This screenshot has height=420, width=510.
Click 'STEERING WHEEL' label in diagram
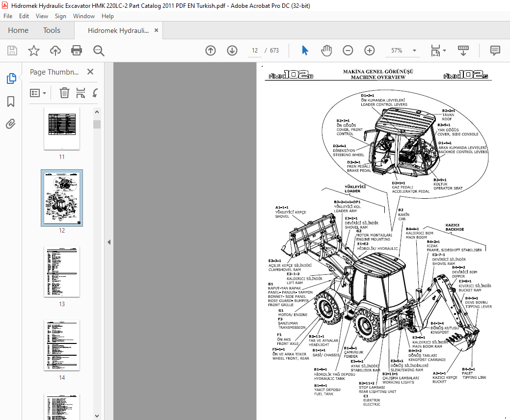(x=349, y=155)
